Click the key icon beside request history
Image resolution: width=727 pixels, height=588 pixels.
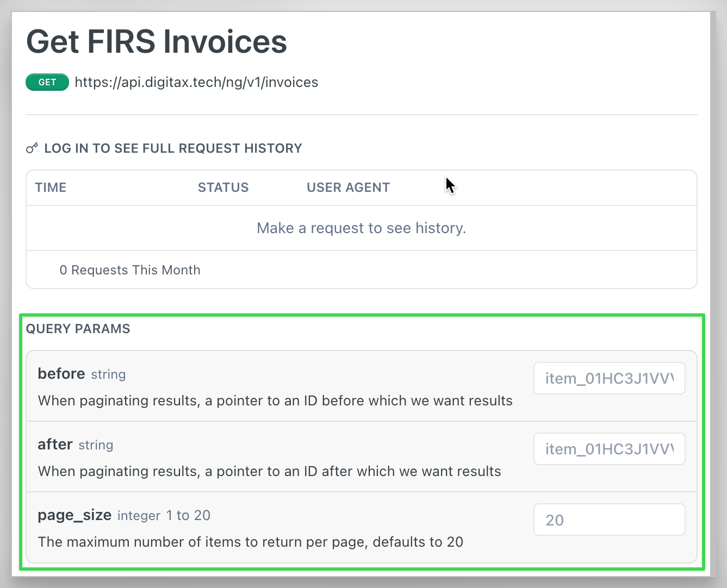[32, 148]
